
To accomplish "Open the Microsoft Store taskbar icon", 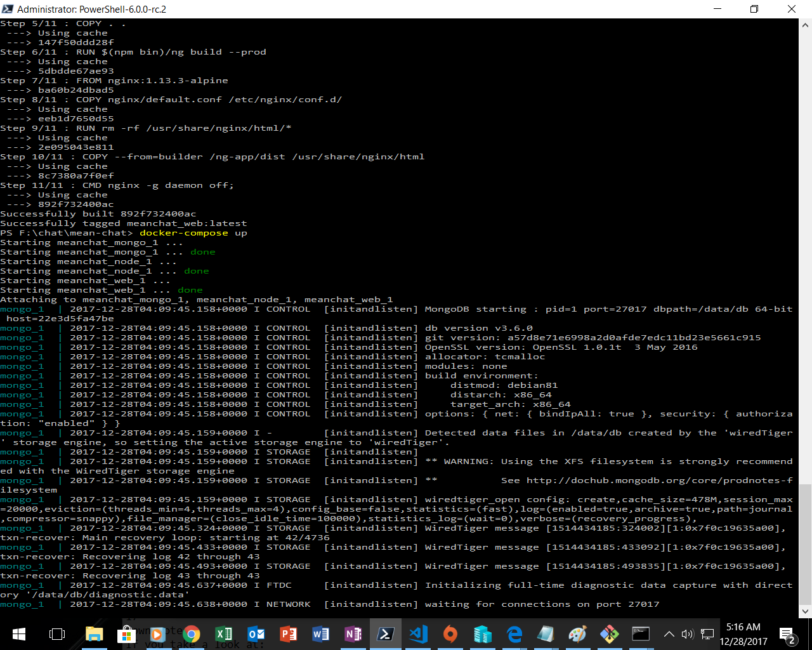I will click(x=127, y=634).
